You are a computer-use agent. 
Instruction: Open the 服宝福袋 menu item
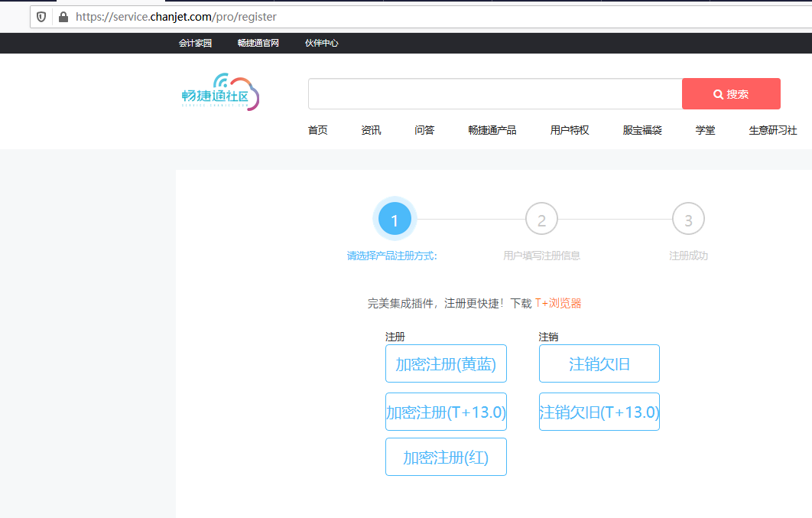(642, 130)
